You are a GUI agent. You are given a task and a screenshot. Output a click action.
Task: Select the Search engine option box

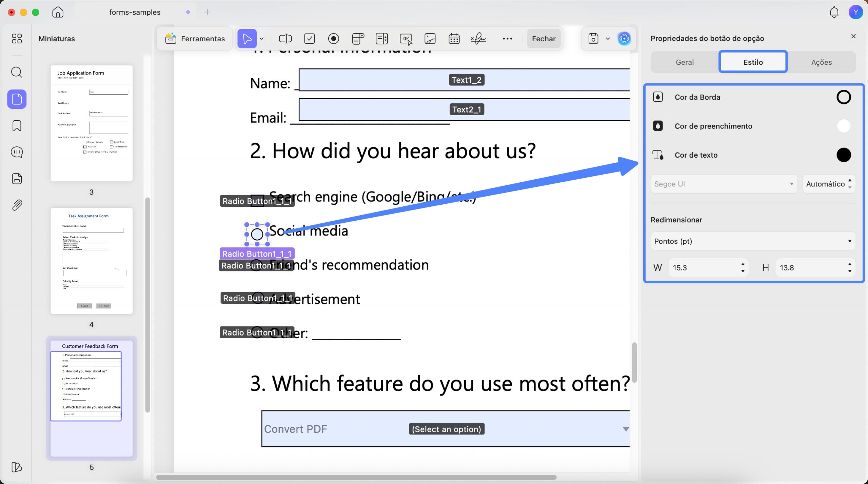[x=257, y=201]
